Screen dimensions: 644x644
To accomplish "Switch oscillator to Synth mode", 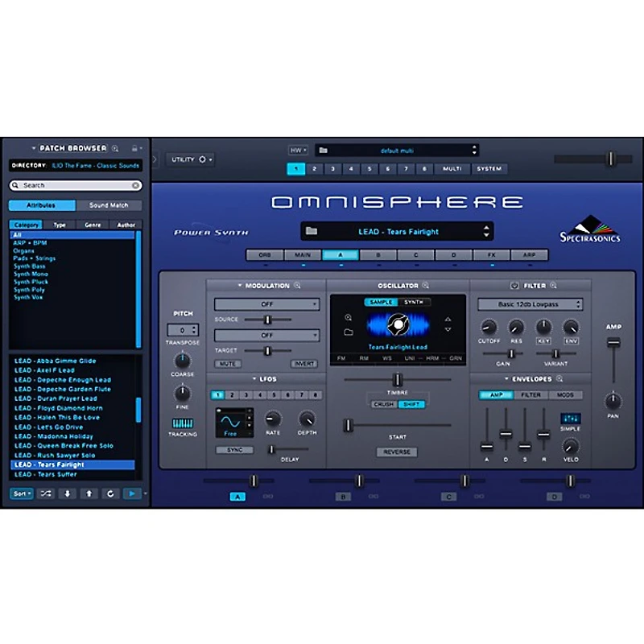I will (x=414, y=303).
